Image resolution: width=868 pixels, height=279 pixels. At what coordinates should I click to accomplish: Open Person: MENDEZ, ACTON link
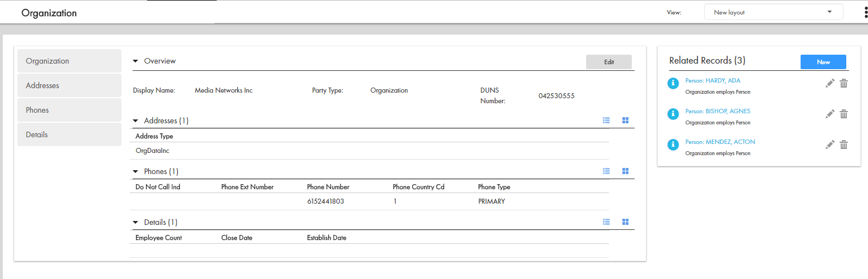[720, 142]
